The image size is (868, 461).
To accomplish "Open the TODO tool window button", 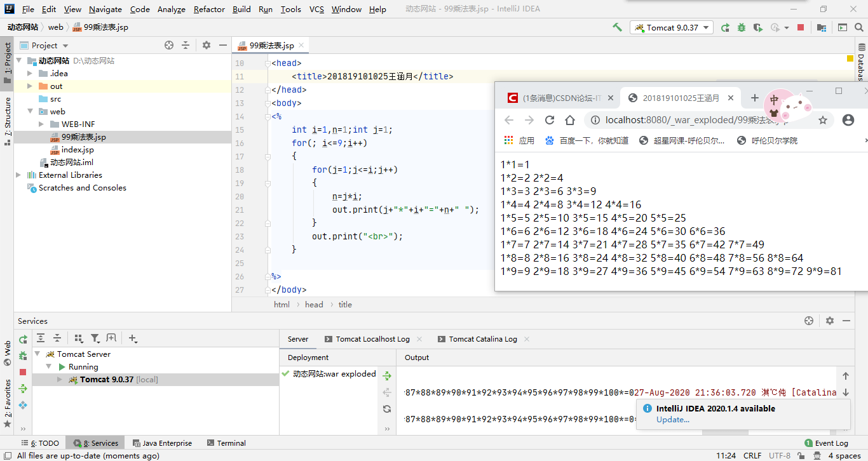I will tap(41, 443).
